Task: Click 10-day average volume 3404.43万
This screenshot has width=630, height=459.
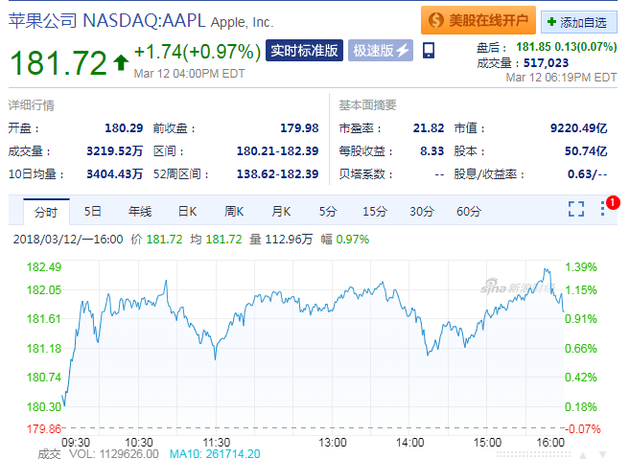Action: 115,174
